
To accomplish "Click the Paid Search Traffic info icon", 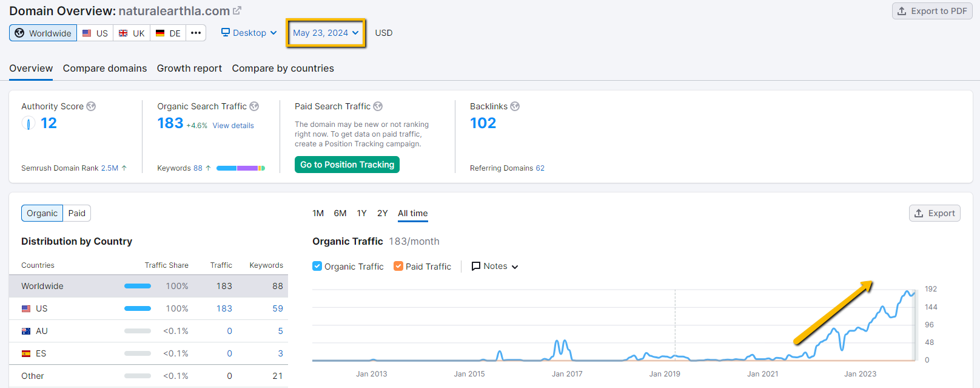I will pos(378,106).
